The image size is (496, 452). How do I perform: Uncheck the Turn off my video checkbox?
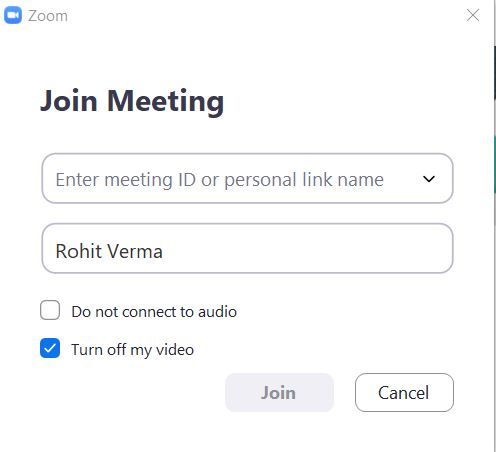coord(50,348)
